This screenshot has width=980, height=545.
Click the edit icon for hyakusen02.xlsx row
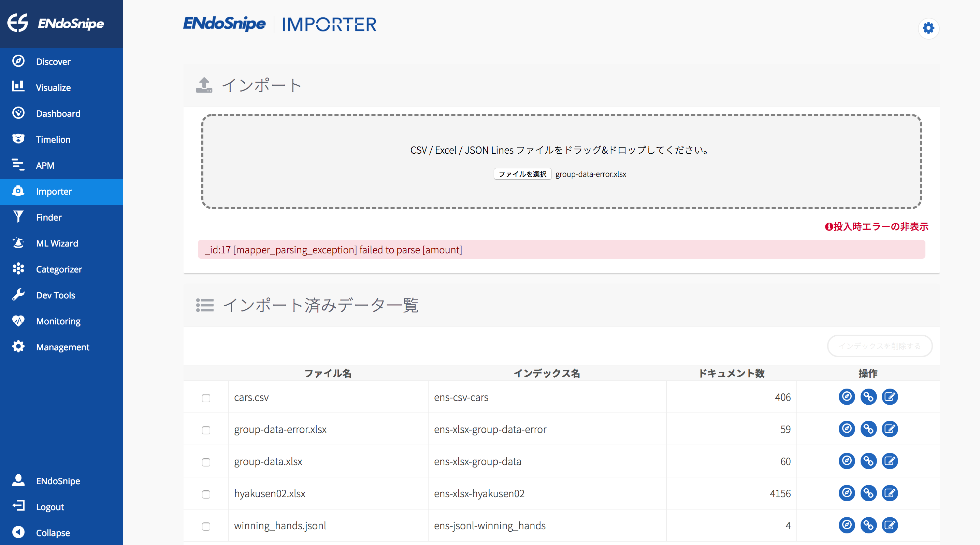tap(890, 493)
